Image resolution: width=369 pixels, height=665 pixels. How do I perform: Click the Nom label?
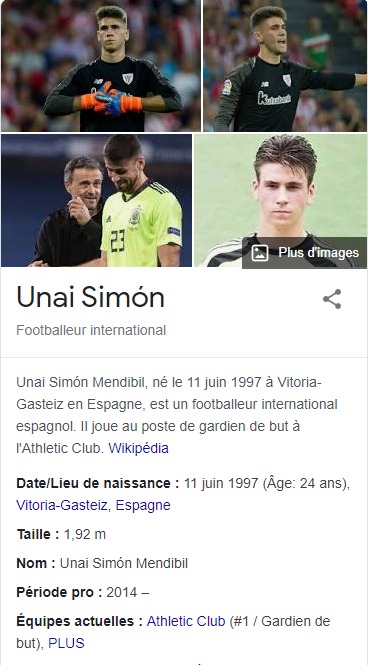click(x=36, y=563)
